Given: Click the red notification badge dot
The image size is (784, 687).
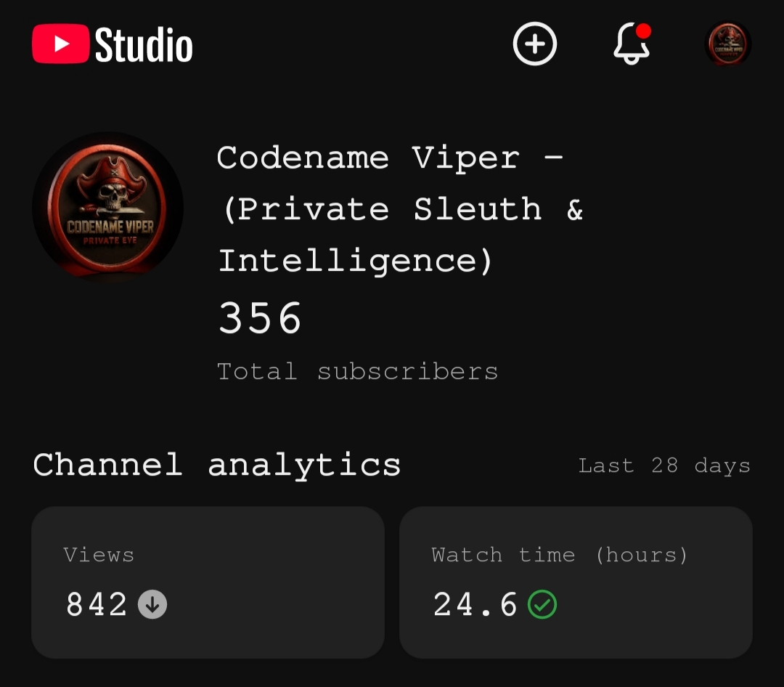Looking at the screenshot, I should 643,31.
